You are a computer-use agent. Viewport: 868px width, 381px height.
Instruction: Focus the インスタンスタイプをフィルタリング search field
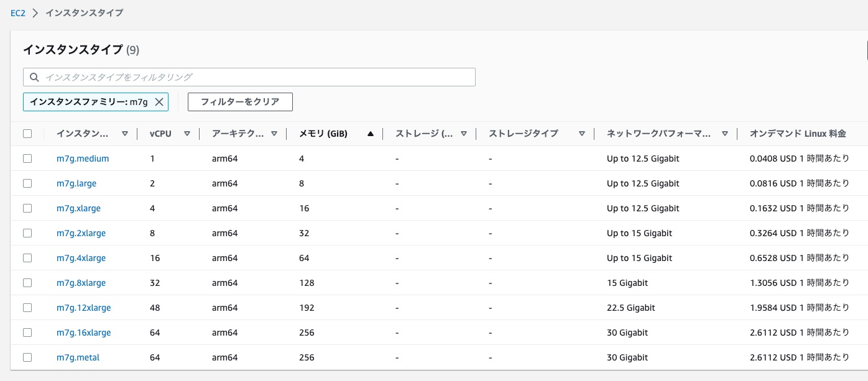click(249, 77)
